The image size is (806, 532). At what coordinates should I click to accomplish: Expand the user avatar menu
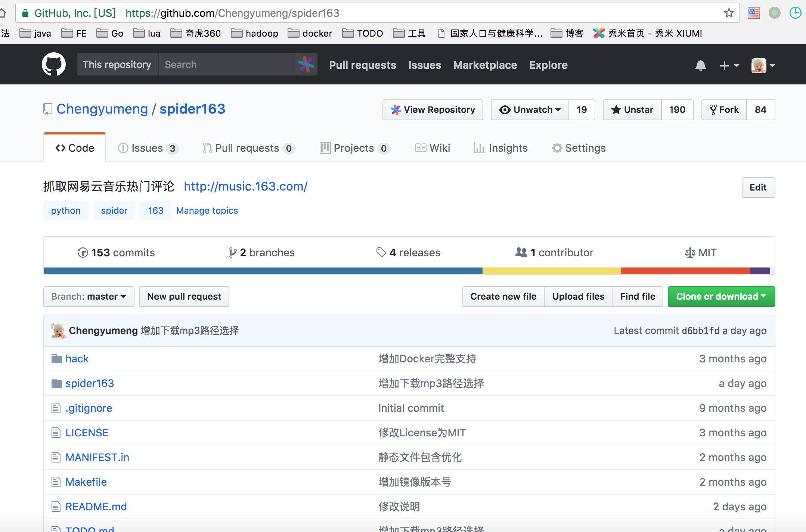pyautogui.click(x=763, y=65)
